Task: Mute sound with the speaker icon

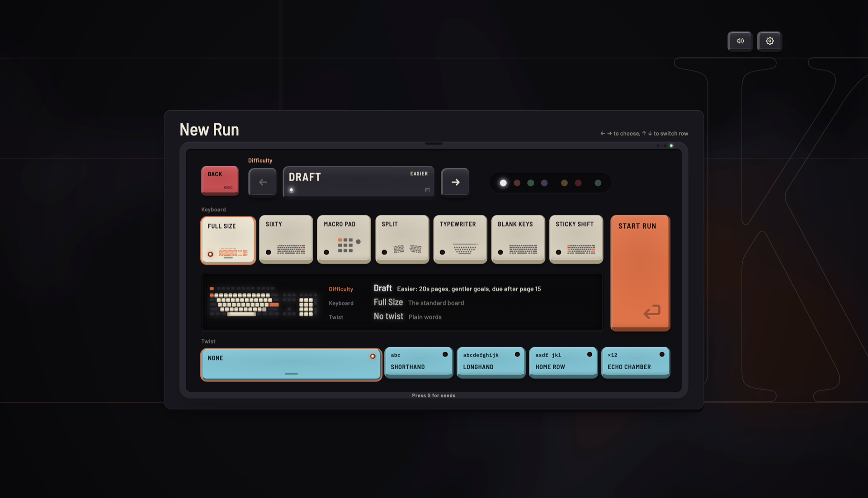Action: (740, 41)
